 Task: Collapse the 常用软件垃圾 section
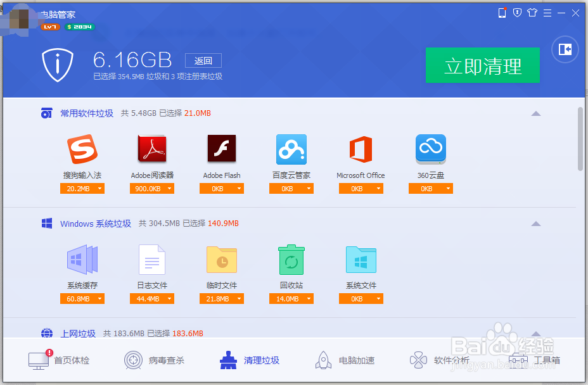tap(536, 113)
